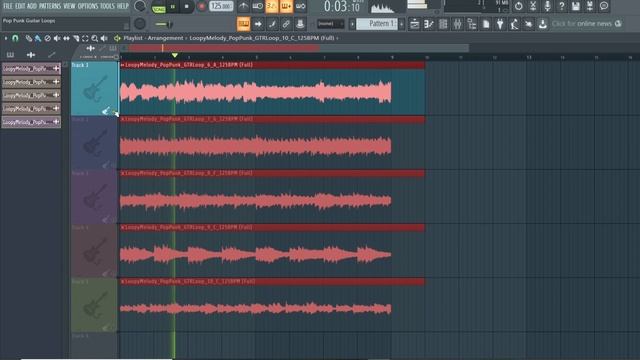Screen dimensions: 640x360
Task: Select the Zoom magnifier tool
Action: point(95,38)
